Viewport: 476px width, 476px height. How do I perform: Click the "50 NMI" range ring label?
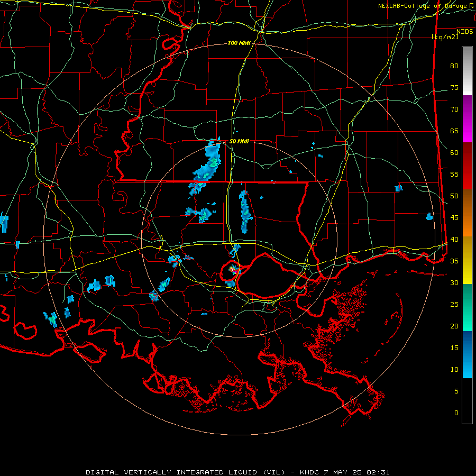pyautogui.click(x=239, y=141)
